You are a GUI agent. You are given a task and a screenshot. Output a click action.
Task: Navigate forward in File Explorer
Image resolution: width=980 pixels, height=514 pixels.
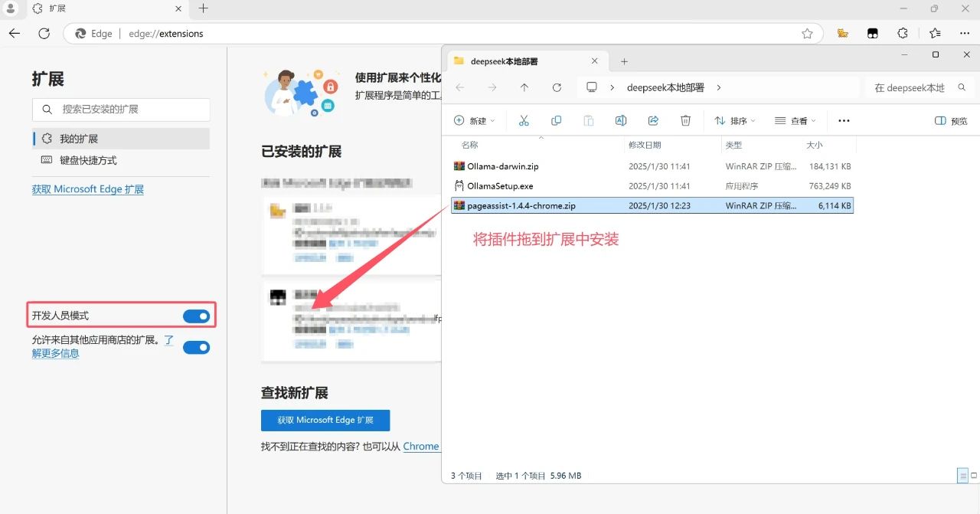(492, 87)
